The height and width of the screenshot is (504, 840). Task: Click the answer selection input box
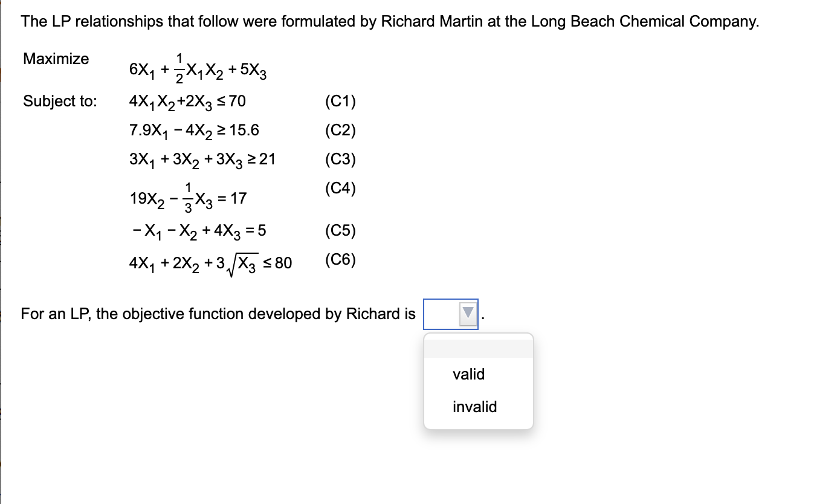[444, 313]
